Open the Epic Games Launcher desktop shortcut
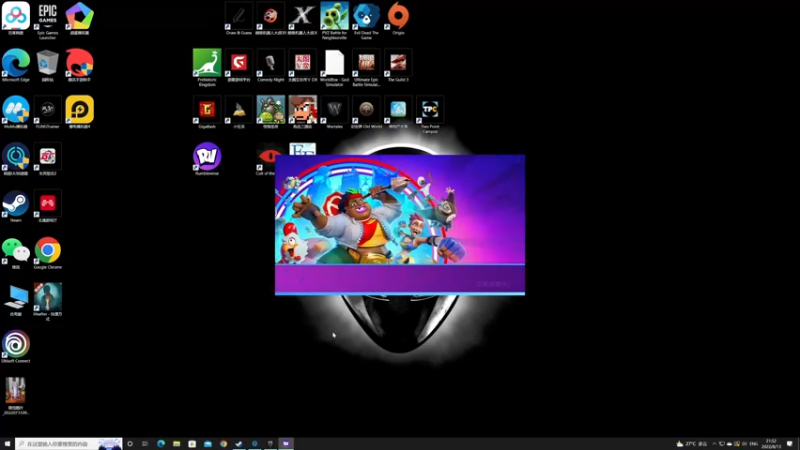 [x=47, y=19]
